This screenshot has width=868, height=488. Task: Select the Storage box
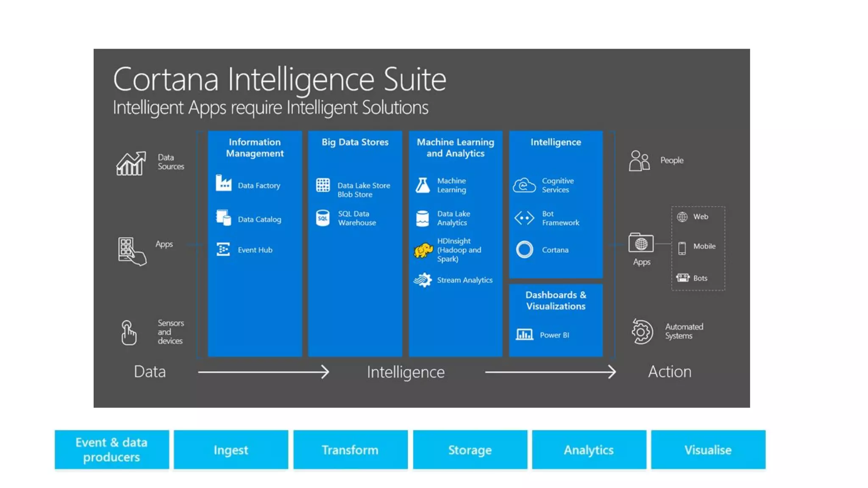(470, 450)
